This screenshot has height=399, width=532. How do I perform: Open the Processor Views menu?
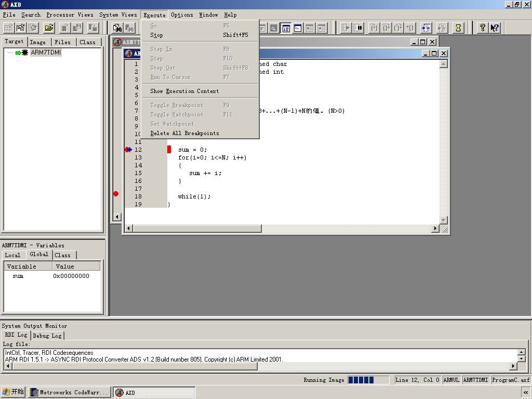coord(70,15)
